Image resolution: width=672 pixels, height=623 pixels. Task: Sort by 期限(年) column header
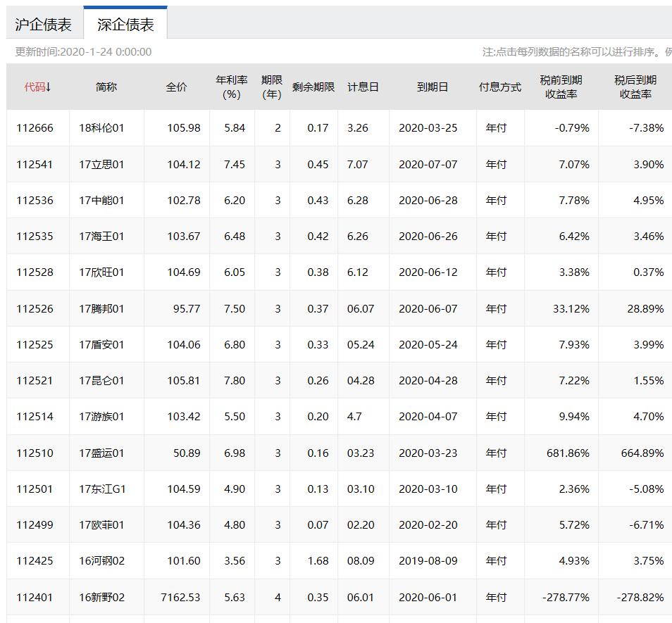(272, 87)
